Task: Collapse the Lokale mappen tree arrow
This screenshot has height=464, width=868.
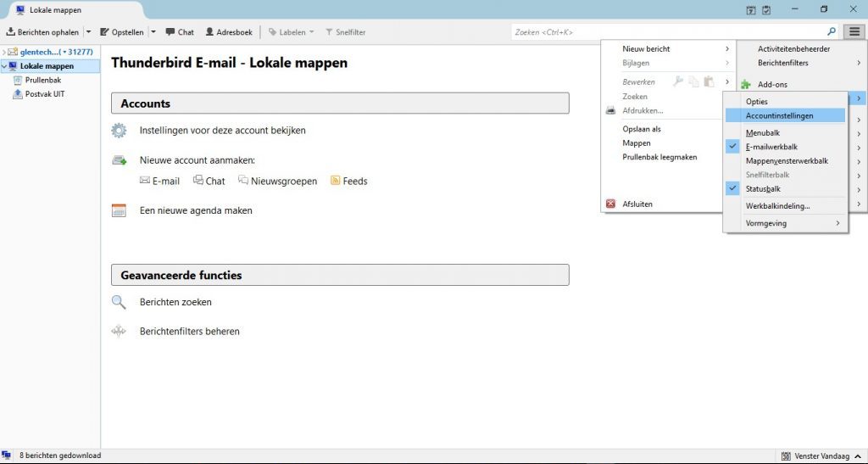Action: [4, 66]
